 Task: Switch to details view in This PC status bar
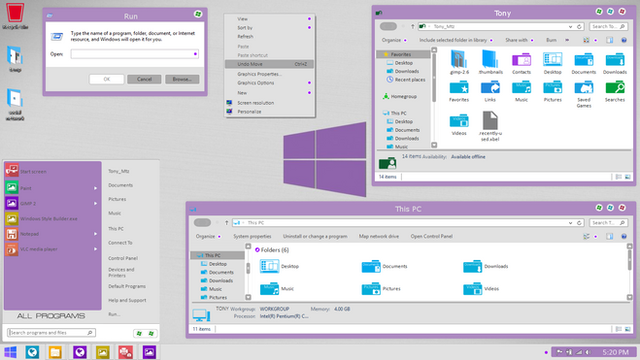click(x=619, y=329)
